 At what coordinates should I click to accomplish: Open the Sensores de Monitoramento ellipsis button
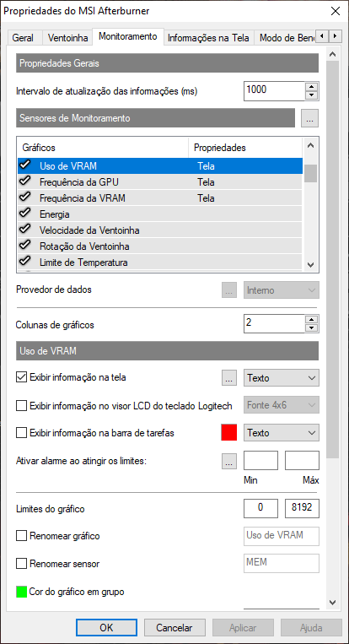(x=309, y=118)
